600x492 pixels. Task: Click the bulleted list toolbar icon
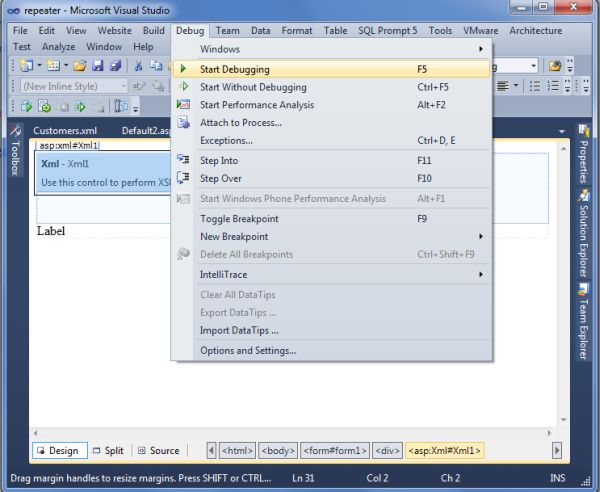[x=535, y=86]
